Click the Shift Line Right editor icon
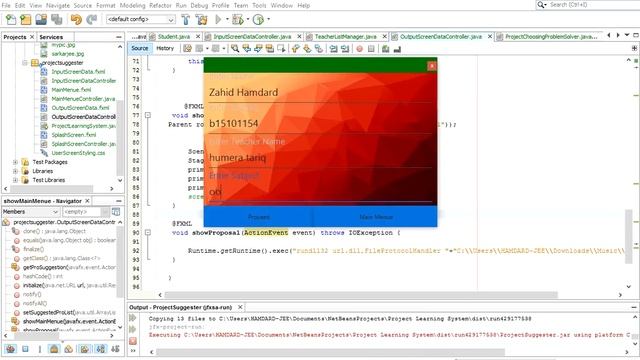640x360 pixels. [345, 49]
